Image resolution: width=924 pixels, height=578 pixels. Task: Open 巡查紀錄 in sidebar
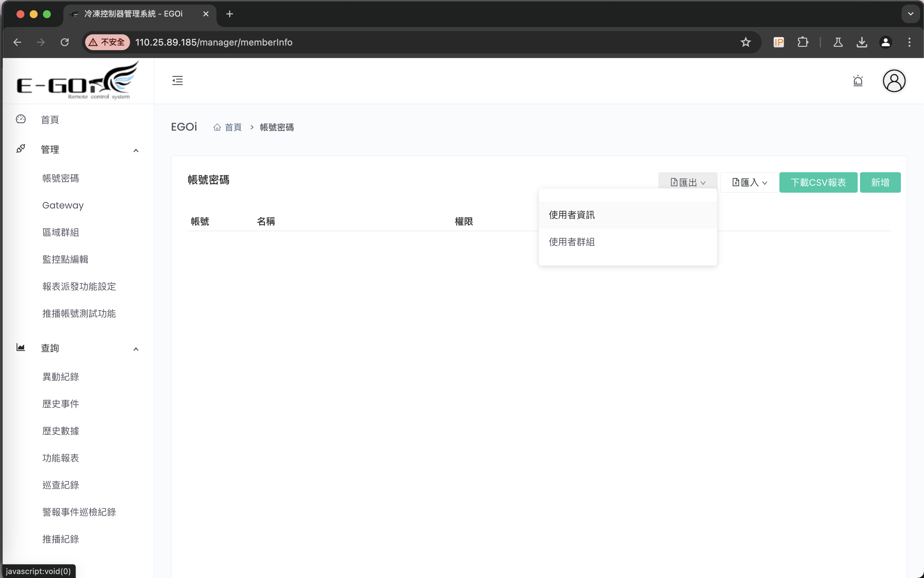61,485
